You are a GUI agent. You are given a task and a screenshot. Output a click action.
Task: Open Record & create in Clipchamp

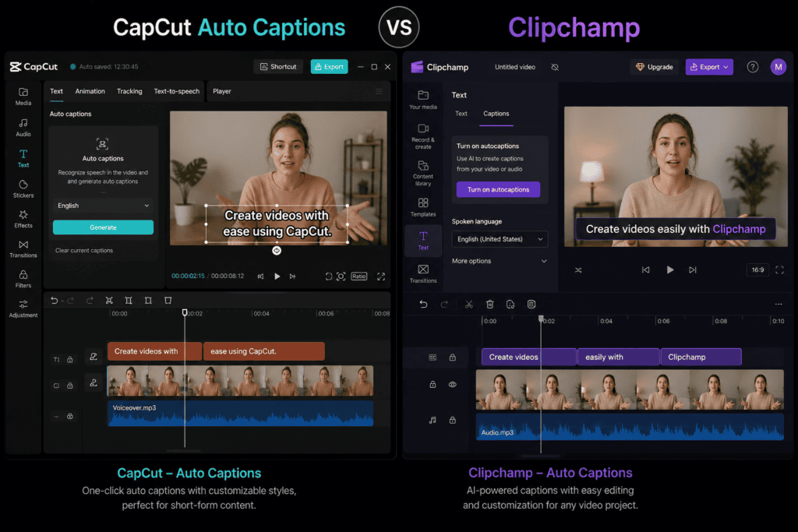[x=423, y=136]
